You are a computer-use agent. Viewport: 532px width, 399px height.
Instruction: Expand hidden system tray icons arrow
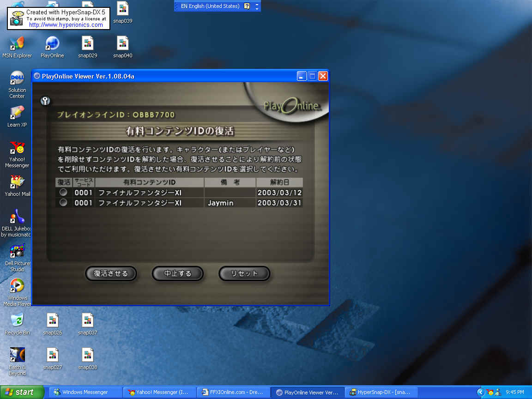tap(480, 392)
